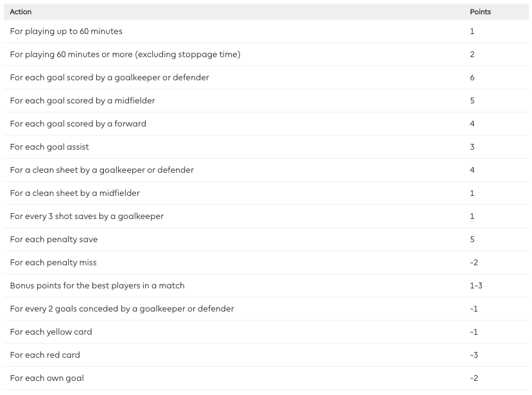Click the -3 points value for red card

pos(474,355)
